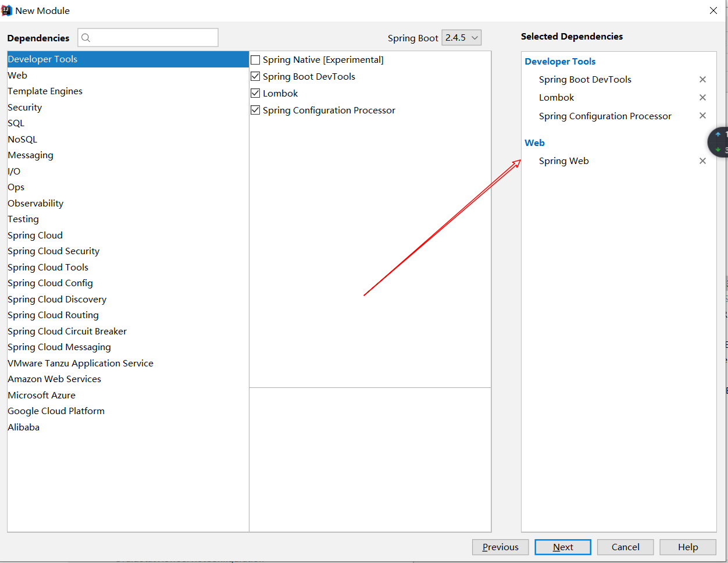Select the Google Cloud Platform category
Image resolution: width=728 pixels, height=563 pixels.
(128, 411)
